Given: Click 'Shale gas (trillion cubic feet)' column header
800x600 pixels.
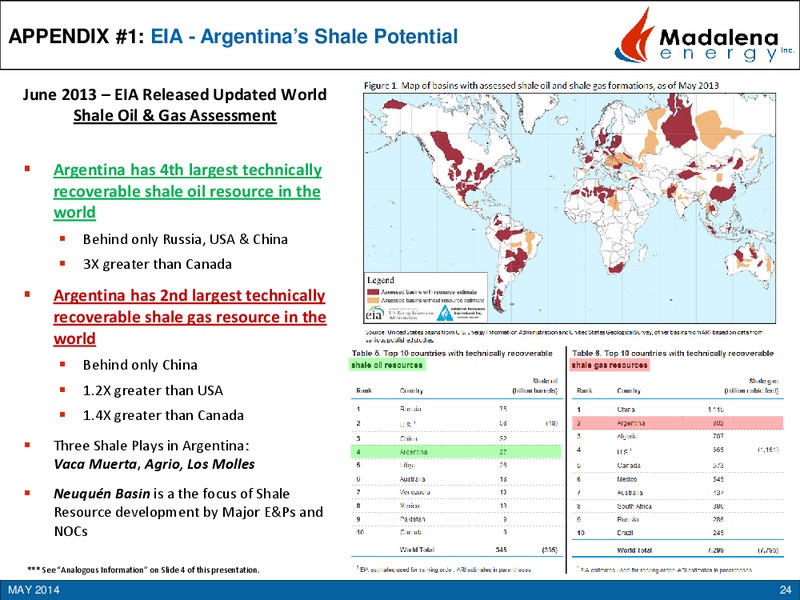Looking at the screenshot, I should (x=752, y=386).
